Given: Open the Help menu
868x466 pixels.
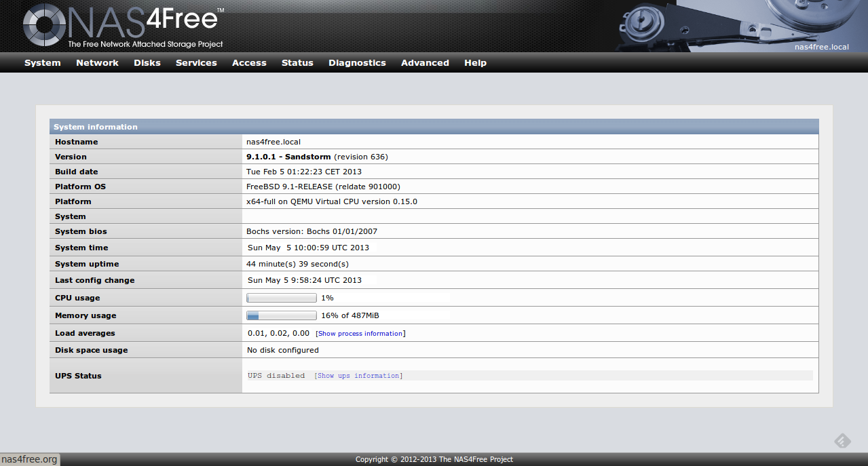Looking at the screenshot, I should pyautogui.click(x=475, y=62).
